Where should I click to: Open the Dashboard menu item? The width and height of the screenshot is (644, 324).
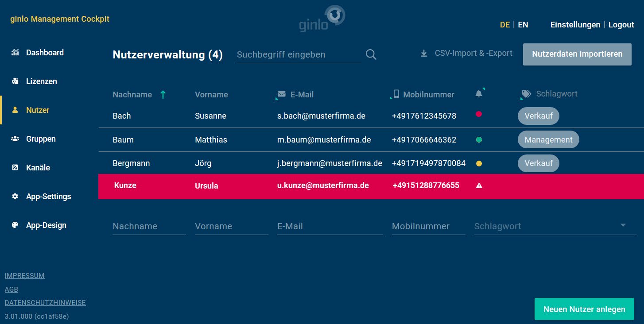tap(45, 53)
